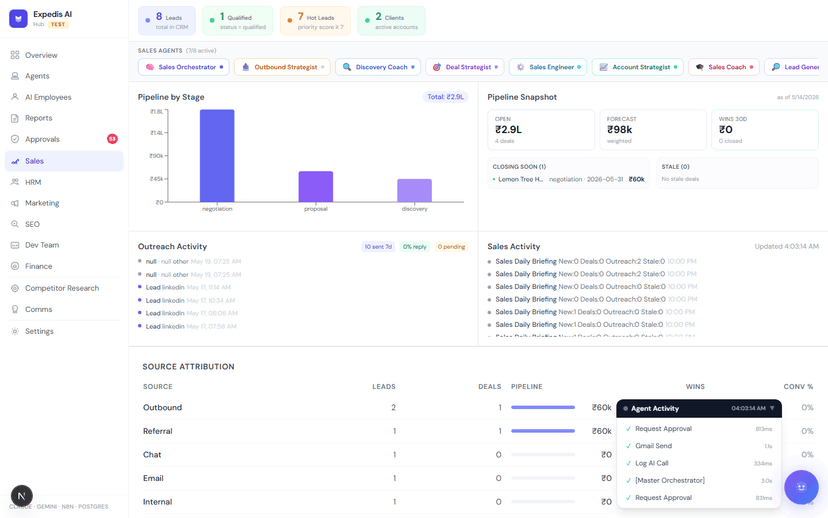The height and width of the screenshot is (518, 828).
Task: Open the 2 Clients stat card
Action: click(391, 21)
